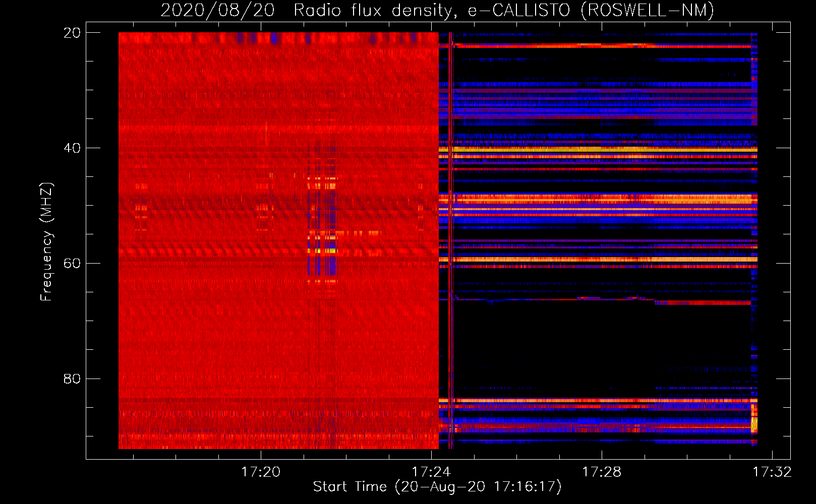The width and height of the screenshot is (816, 504).
Task: Click the plot title naming e-CALLISTO (ROSWELL-NM)
Action: pyautogui.click(x=437, y=10)
